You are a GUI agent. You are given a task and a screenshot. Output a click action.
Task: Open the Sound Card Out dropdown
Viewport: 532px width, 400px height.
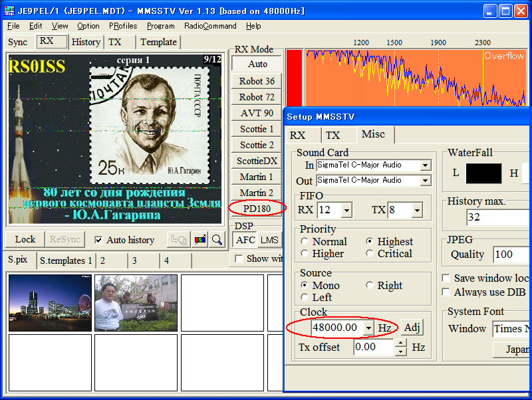tap(425, 180)
